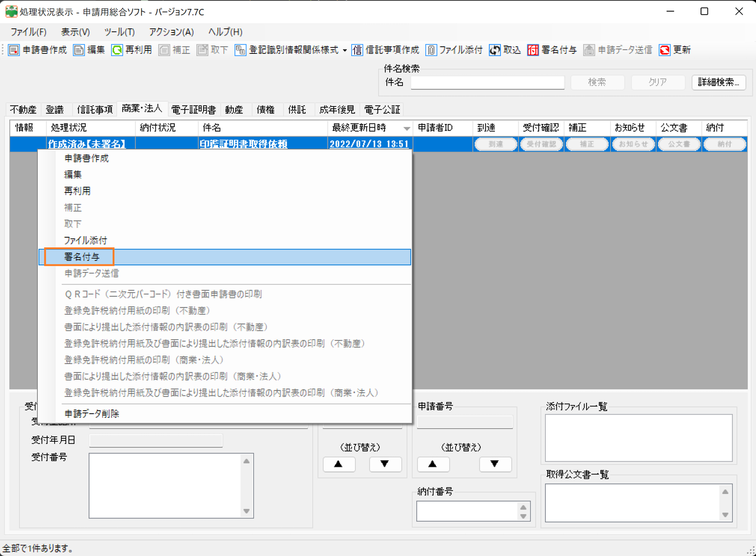
Task: Click the 納付番号 up stepper arrow
Action: point(523,508)
